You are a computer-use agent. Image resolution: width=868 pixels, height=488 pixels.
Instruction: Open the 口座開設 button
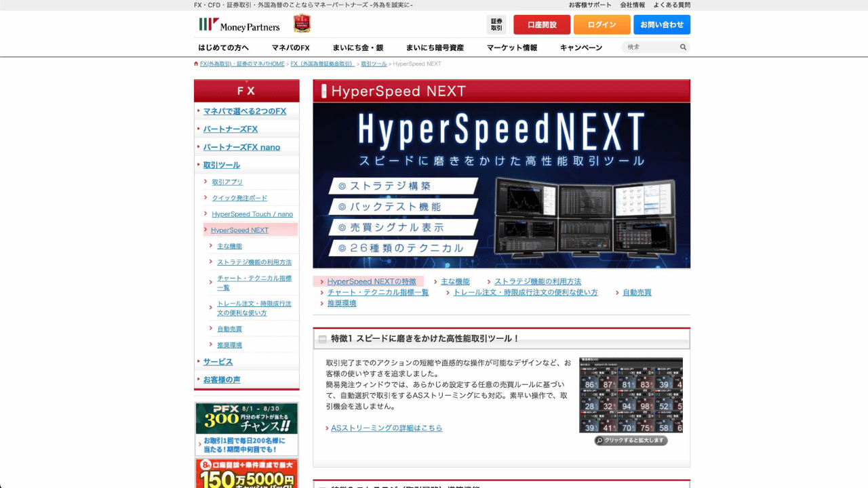pos(542,24)
